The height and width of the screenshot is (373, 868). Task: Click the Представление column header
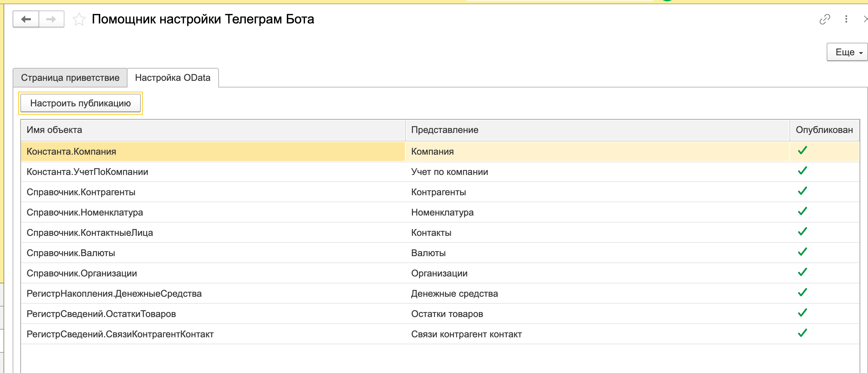tap(445, 130)
